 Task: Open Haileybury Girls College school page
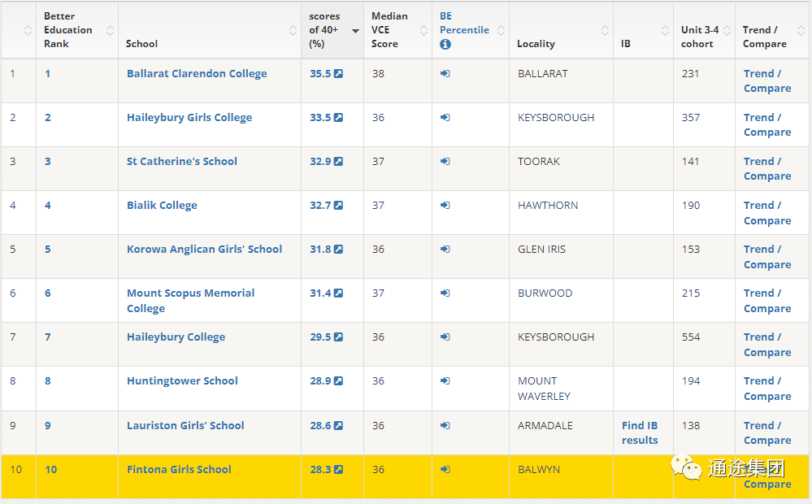(189, 118)
